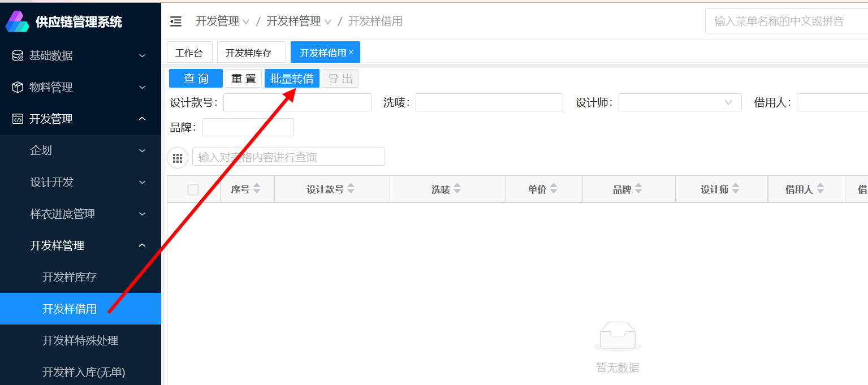The image size is (868, 385).
Task: Close the 开发样借用 tab with the X
Action: (351, 52)
